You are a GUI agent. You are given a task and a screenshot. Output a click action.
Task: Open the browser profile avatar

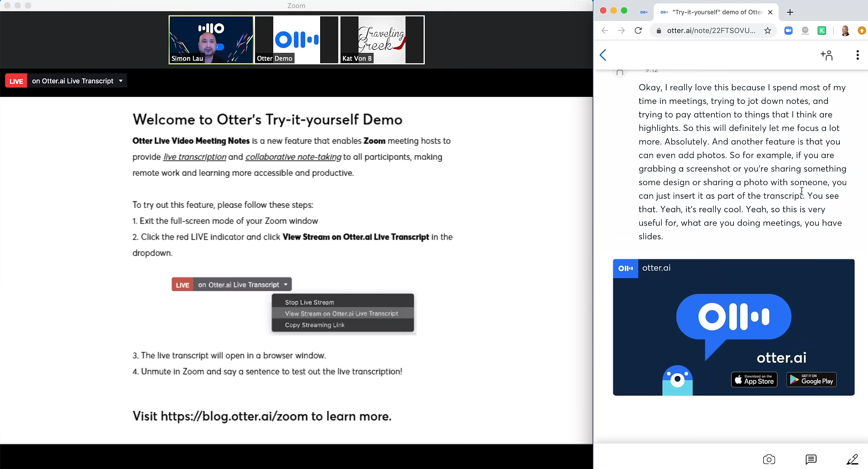click(x=845, y=31)
